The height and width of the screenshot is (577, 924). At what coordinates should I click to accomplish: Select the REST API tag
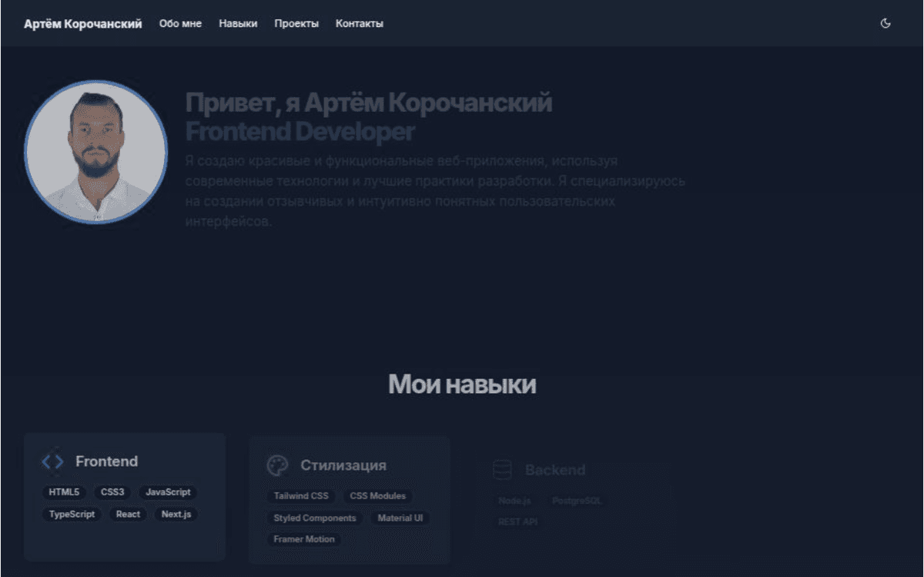click(x=517, y=522)
